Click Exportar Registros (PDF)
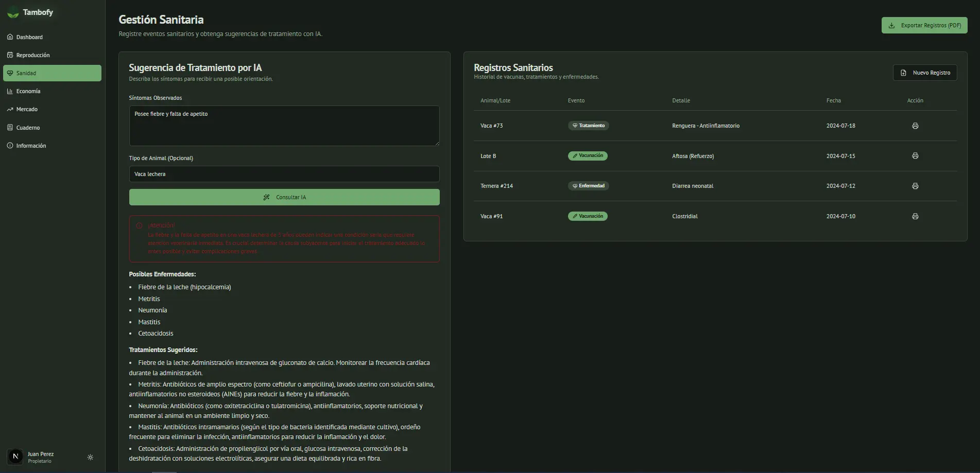 click(924, 25)
